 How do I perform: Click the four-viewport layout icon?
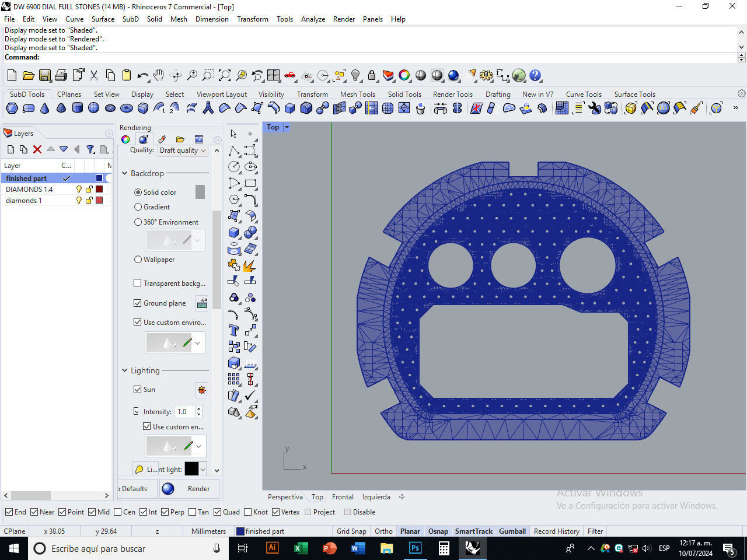click(274, 75)
